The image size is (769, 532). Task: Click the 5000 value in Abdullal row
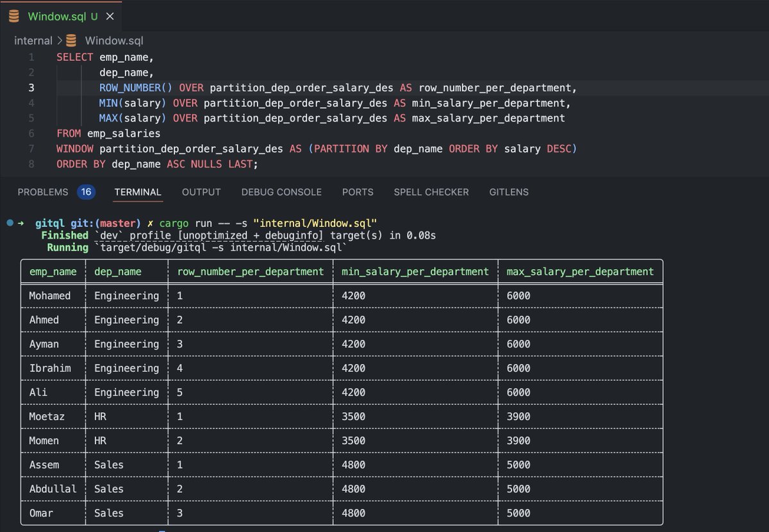point(518,489)
